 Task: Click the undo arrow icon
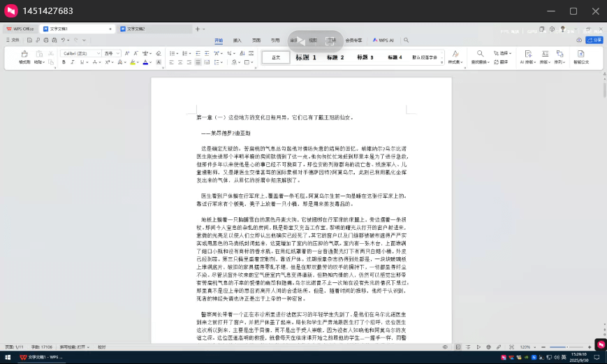[63, 41]
